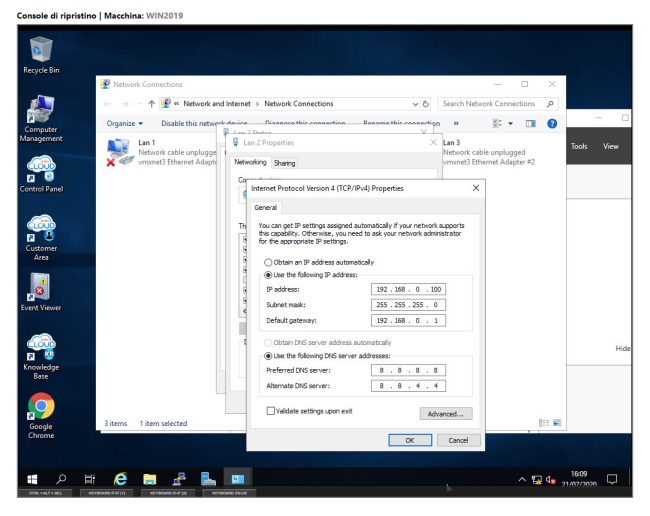This screenshot has height=516, width=650.
Task: Click the IP address field
Action: [408, 289]
